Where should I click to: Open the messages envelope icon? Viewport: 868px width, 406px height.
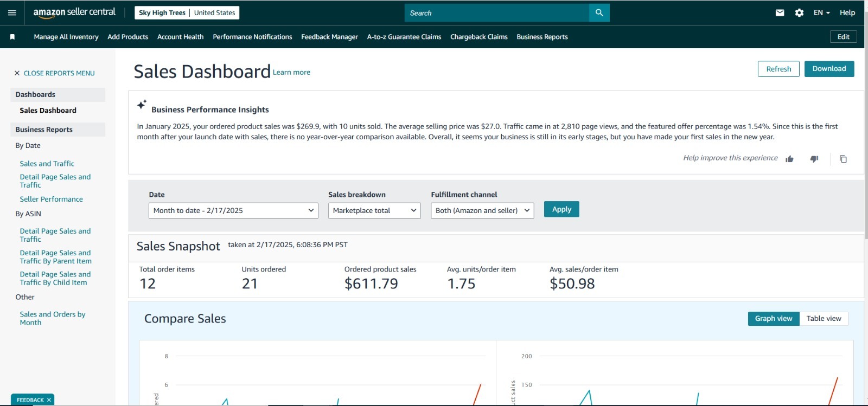click(x=780, y=12)
